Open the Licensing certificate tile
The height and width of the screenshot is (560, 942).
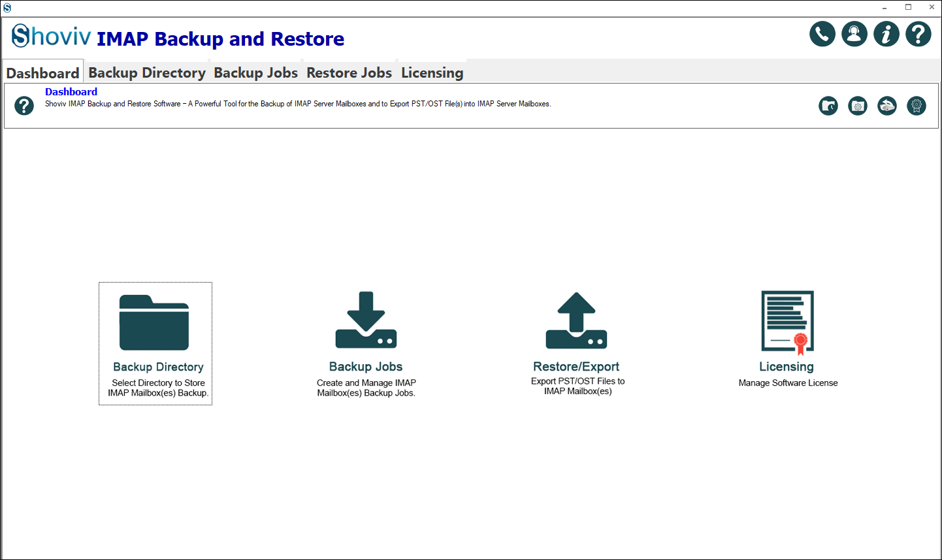788,339
